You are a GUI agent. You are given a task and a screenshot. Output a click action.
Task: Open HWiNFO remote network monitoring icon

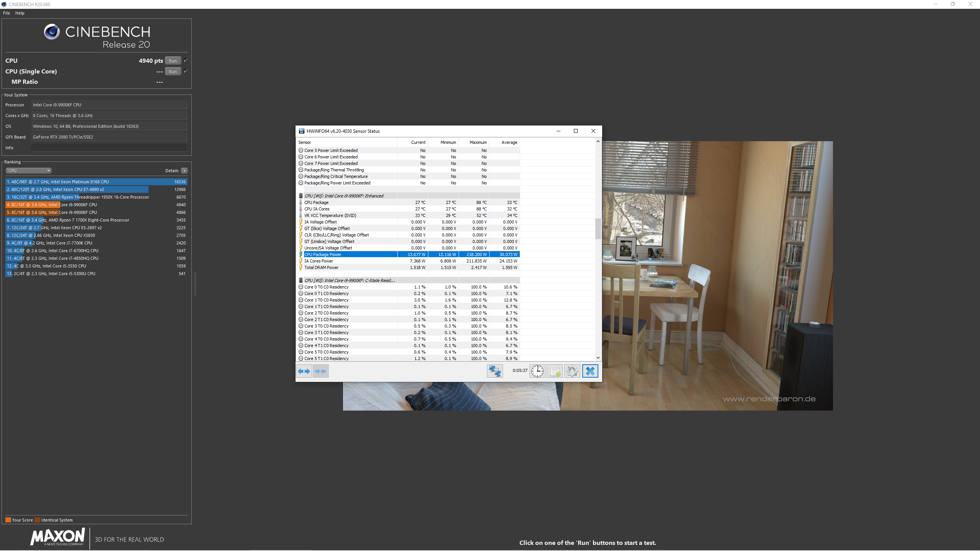[x=495, y=371]
